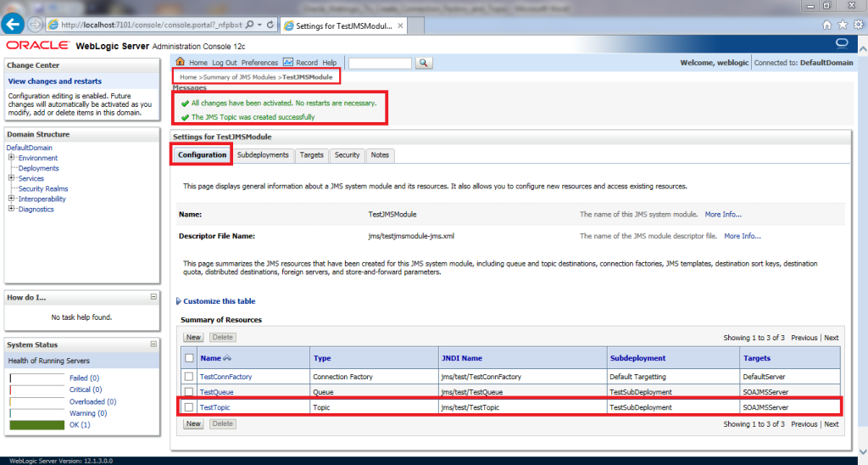Collapse the How do I panel
The height and width of the screenshot is (465, 868).
[x=153, y=297]
